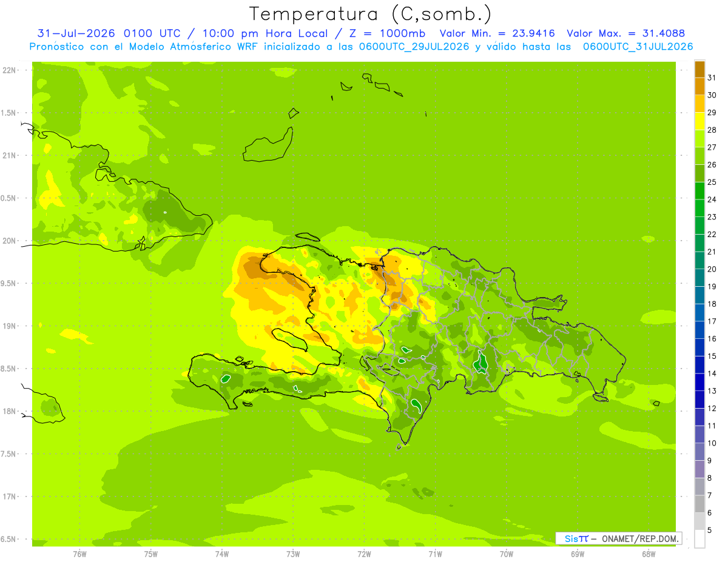Click the colorbar label "31"

(x=712, y=77)
